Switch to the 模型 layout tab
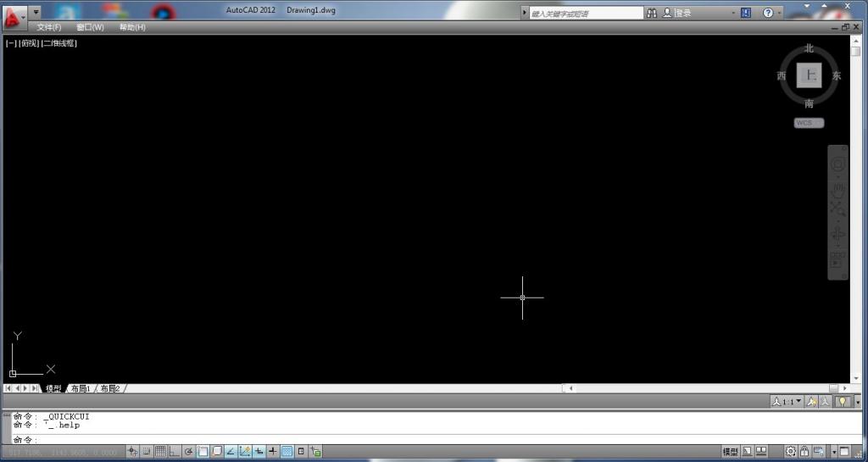Viewport: 868px width, 462px height. (x=53, y=388)
